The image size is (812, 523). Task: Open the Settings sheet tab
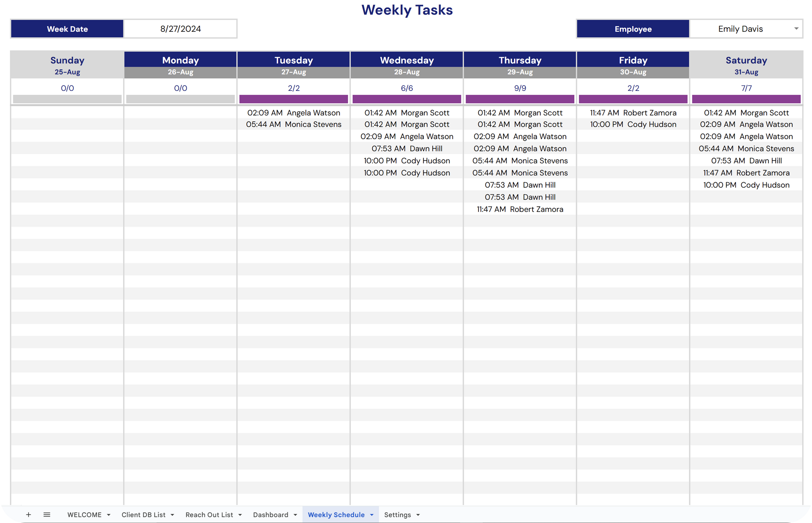397,515
